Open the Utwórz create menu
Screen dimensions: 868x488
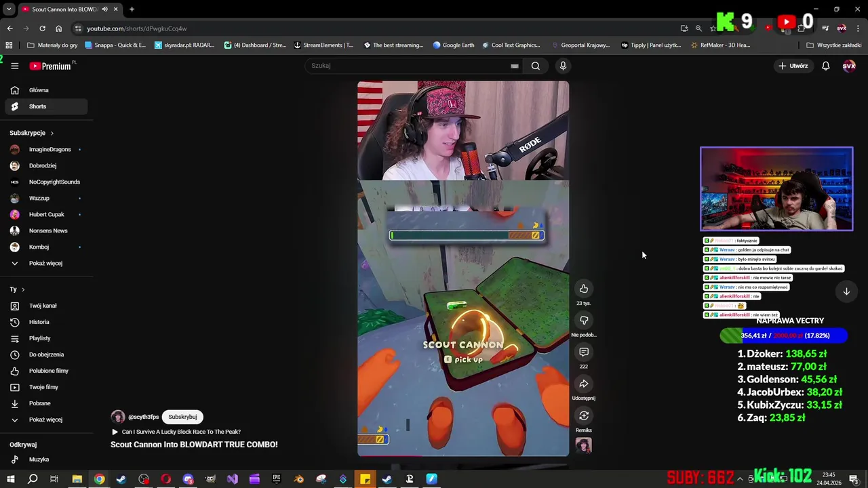(x=793, y=66)
